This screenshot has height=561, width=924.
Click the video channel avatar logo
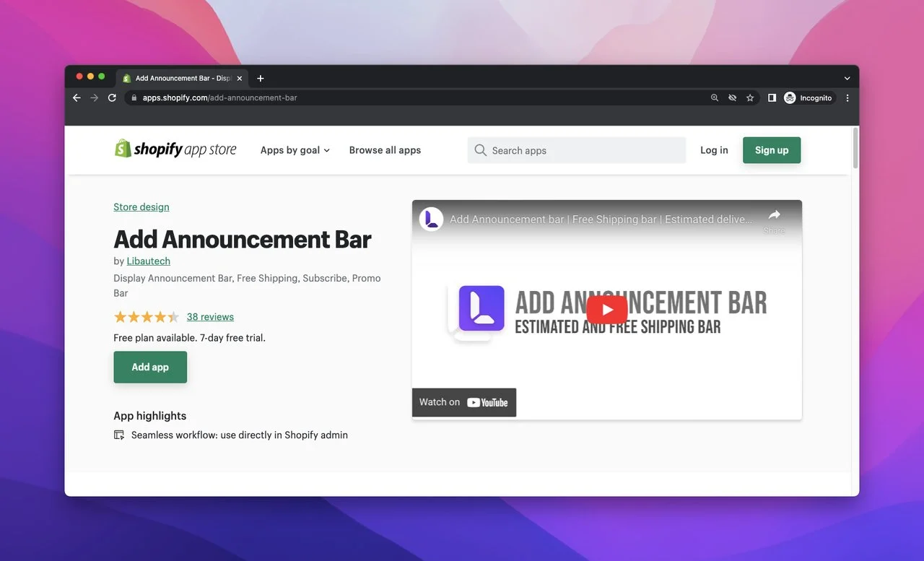tap(432, 219)
